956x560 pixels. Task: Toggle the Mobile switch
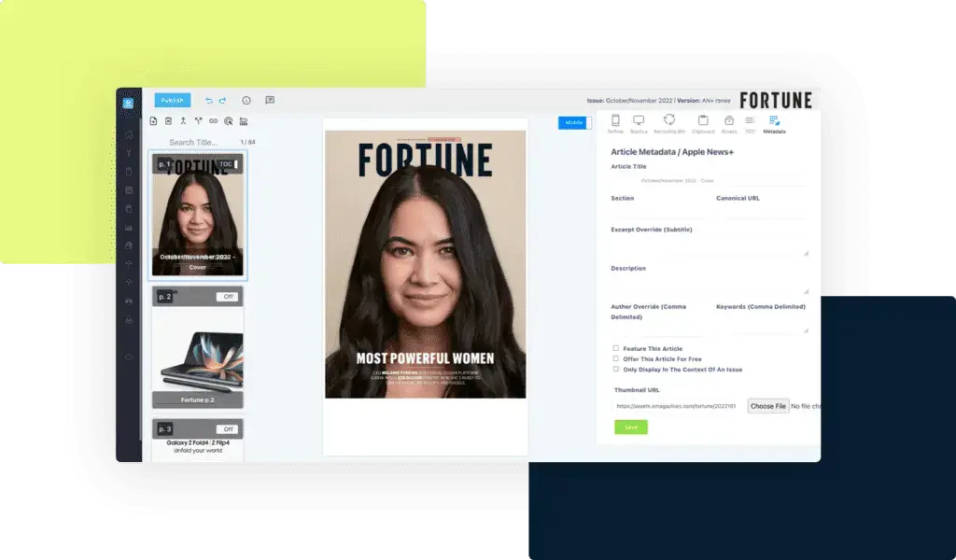pyautogui.click(x=575, y=122)
